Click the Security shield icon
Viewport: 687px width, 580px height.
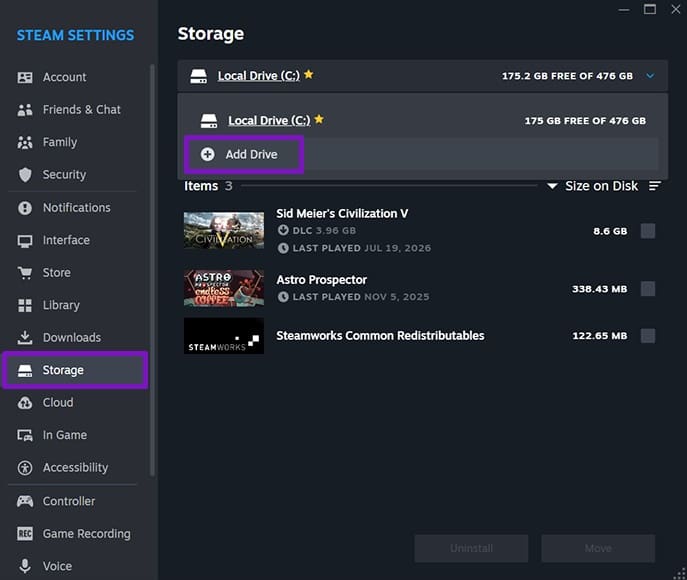tap(25, 174)
